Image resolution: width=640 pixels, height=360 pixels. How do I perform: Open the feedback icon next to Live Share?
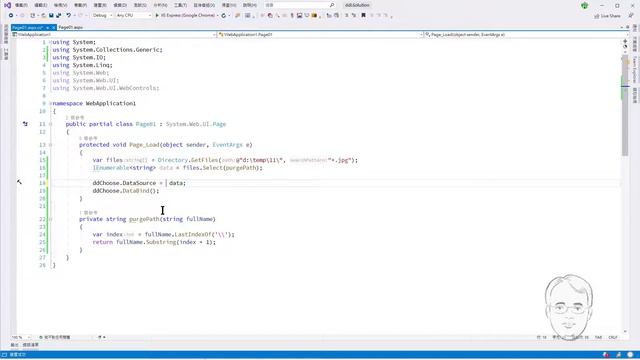(x=631, y=16)
